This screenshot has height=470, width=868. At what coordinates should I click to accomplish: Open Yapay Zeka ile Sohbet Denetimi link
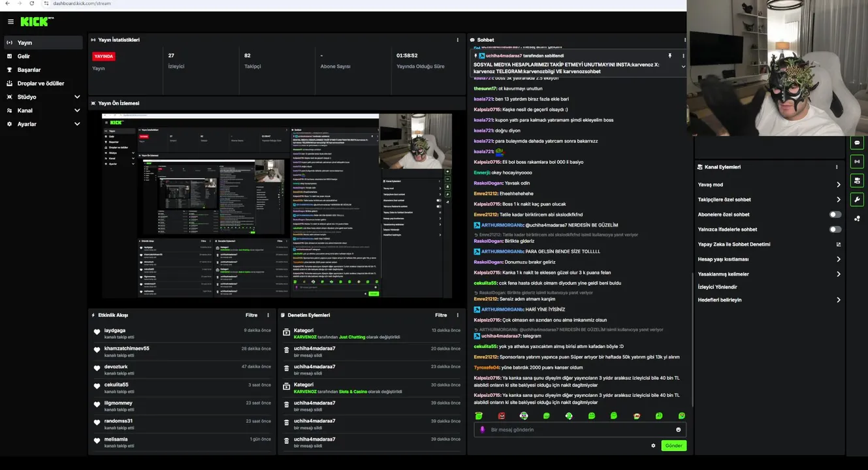pos(769,244)
